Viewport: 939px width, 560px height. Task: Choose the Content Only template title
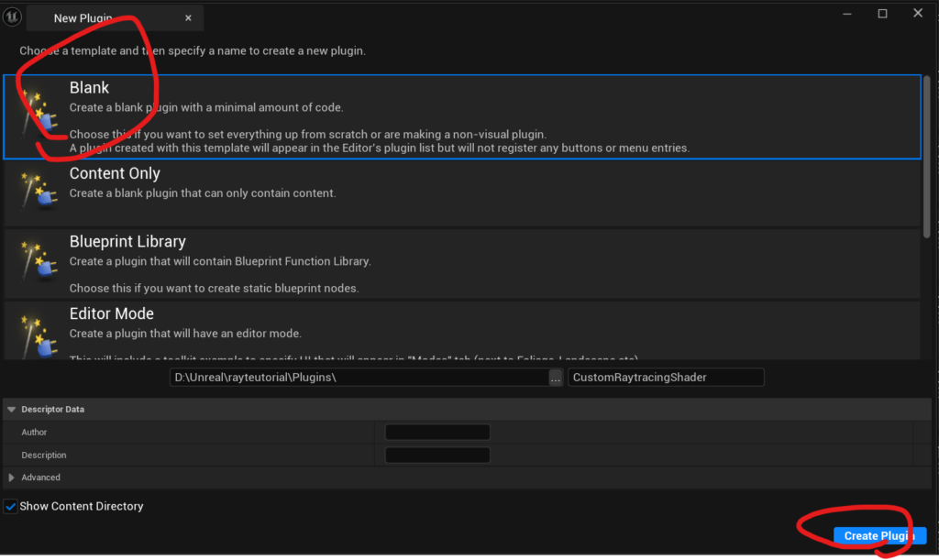coord(115,174)
